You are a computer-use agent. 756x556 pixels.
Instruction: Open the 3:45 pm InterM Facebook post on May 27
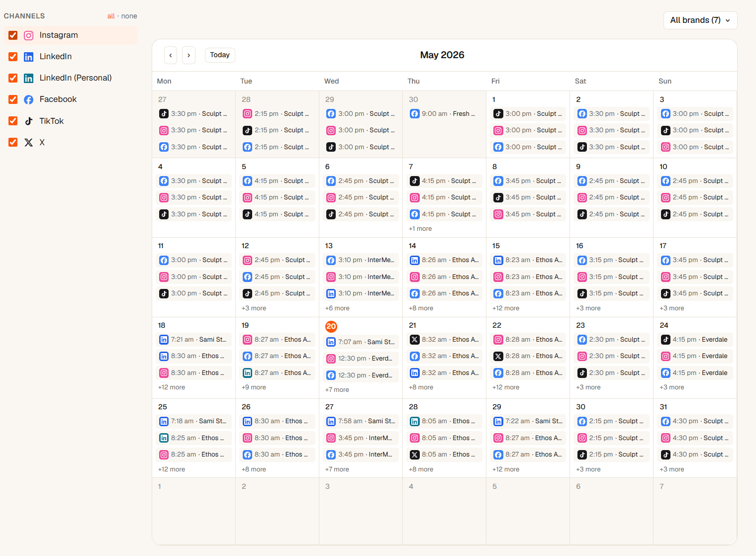click(x=361, y=455)
